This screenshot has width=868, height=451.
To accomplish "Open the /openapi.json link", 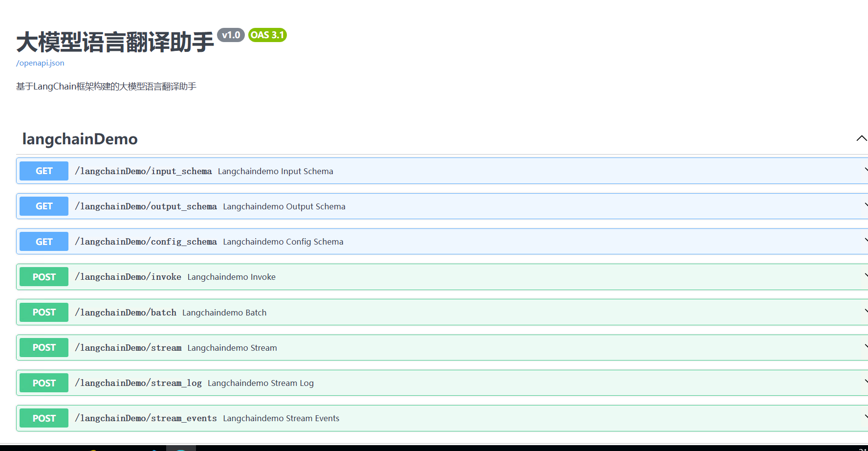I will click(x=40, y=63).
